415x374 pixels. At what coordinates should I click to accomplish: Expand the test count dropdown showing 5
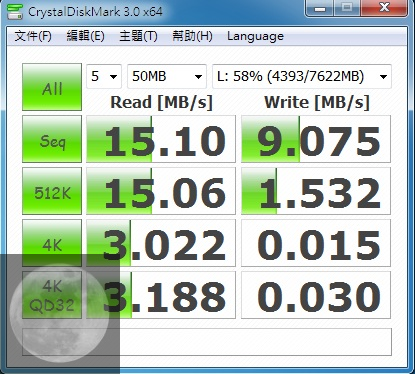104,76
